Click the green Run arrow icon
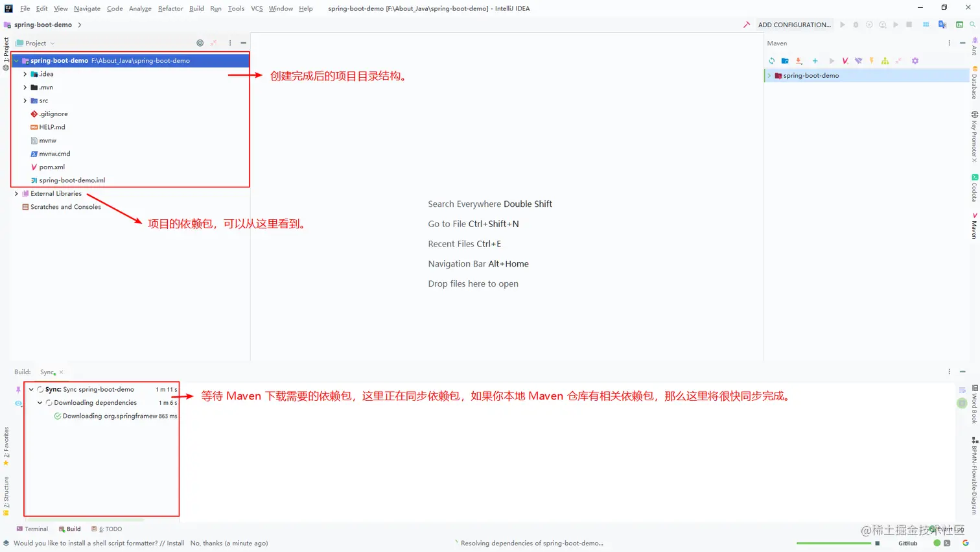 coord(843,25)
